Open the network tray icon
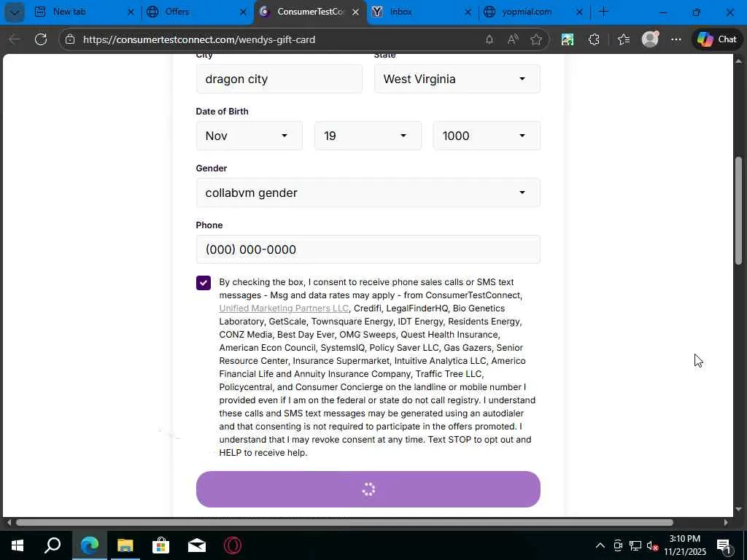 635,545
